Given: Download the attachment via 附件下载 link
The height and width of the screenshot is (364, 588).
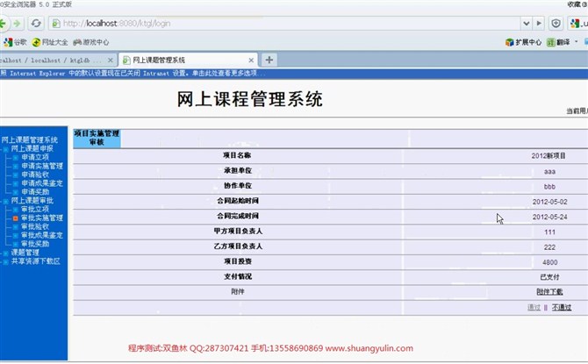Looking at the screenshot, I should pos(549,292).
